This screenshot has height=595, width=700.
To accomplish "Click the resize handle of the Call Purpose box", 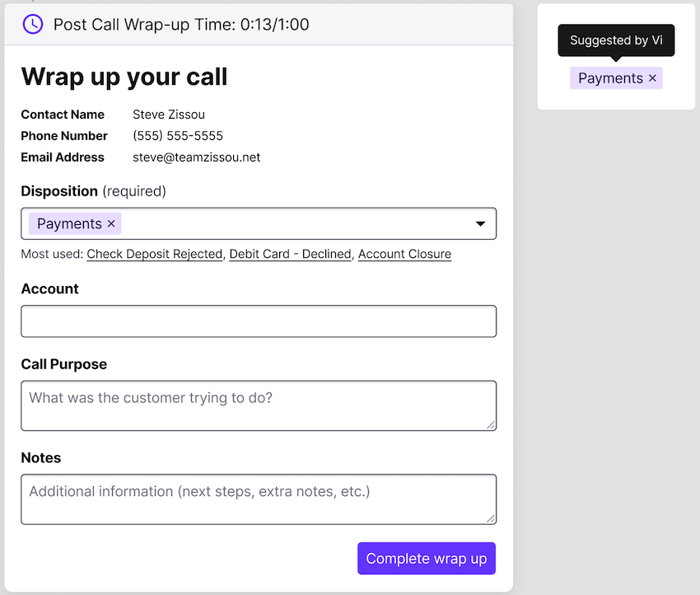I will 492,425.
